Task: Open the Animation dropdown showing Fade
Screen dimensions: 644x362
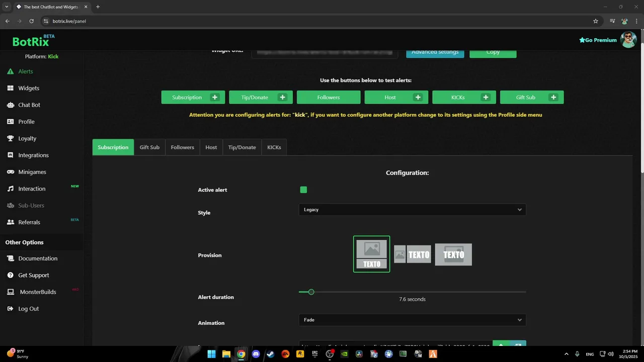Action: click(412, 320)
